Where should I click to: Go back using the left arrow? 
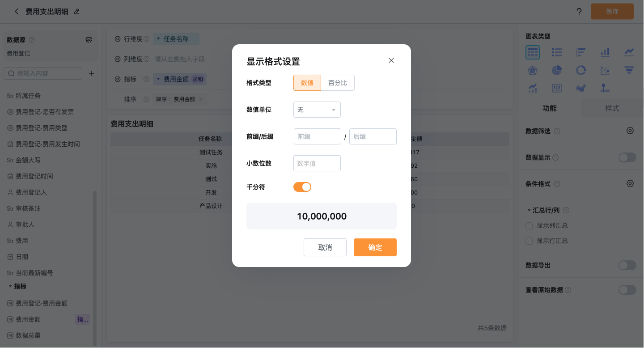17,12
